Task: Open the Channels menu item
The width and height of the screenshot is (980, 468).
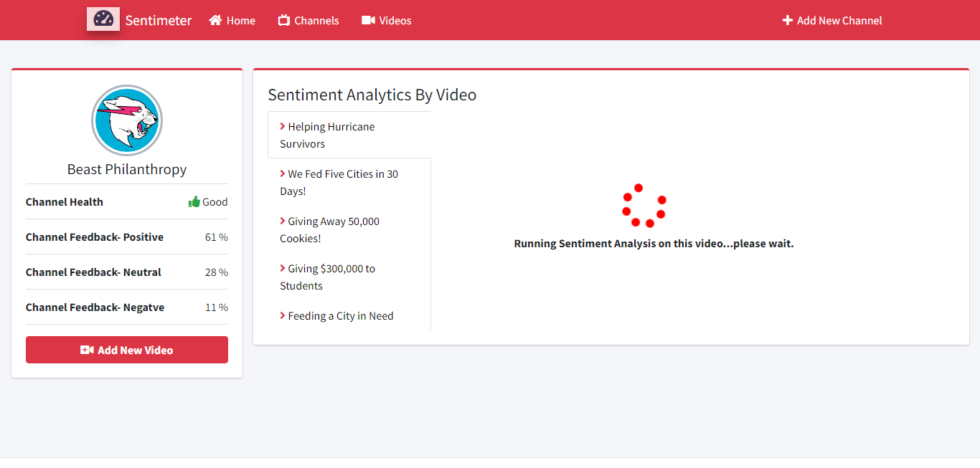Action: (x=308, y=20)
